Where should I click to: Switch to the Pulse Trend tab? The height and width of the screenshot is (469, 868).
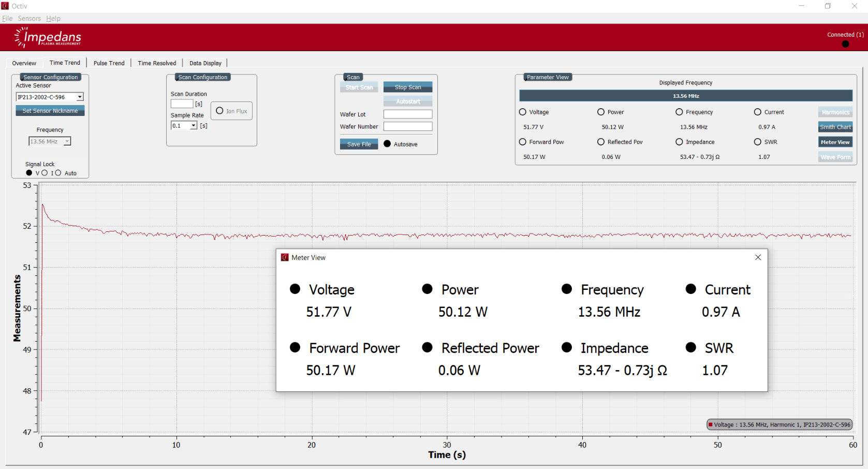coord(109,63)
